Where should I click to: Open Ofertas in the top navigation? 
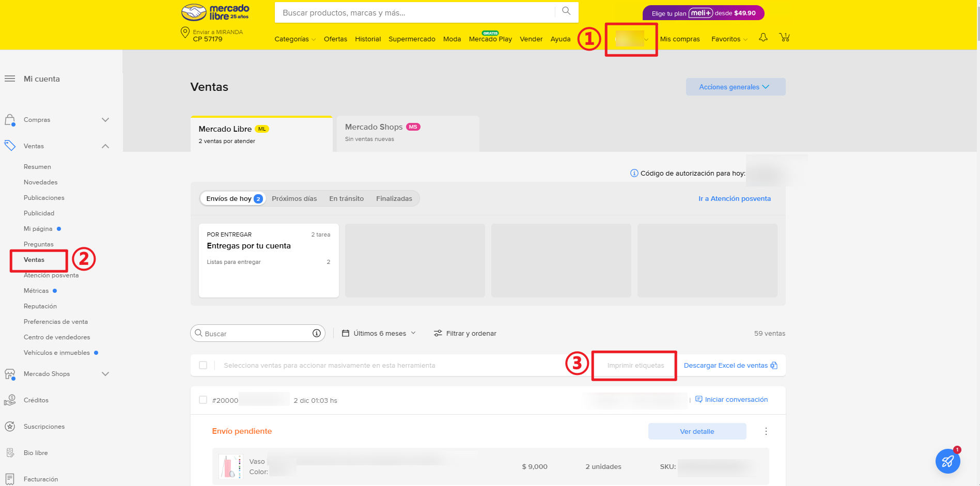pyautogui.click(x=335, y=39)
